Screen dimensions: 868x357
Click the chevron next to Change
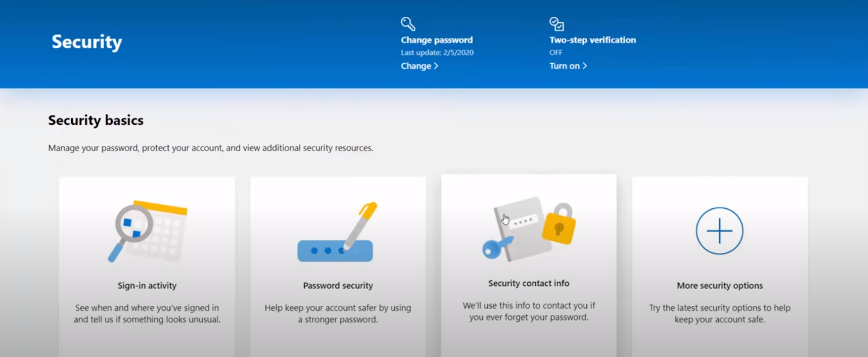tap(436, 66)
